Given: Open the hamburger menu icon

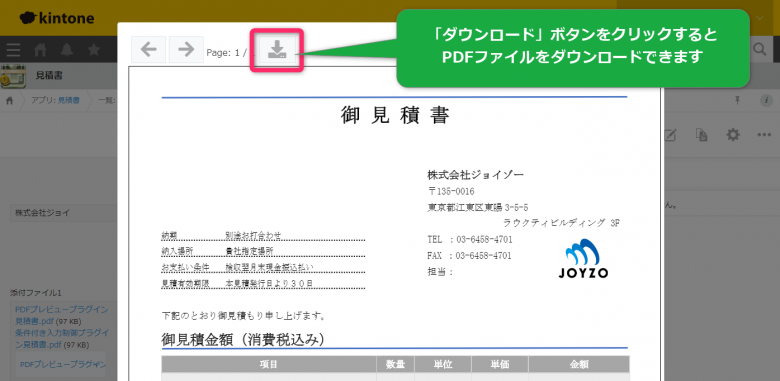Looking at the screenshot, I should point(13,50).
